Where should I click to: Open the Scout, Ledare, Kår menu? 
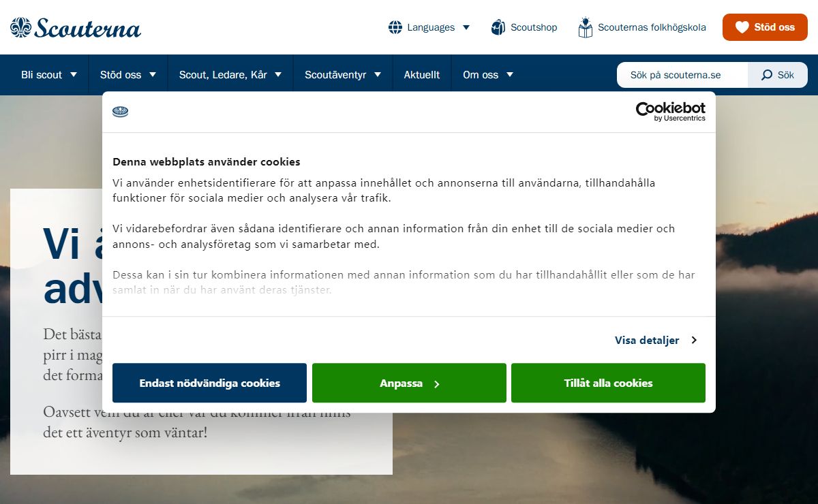[x=230, y=75]
